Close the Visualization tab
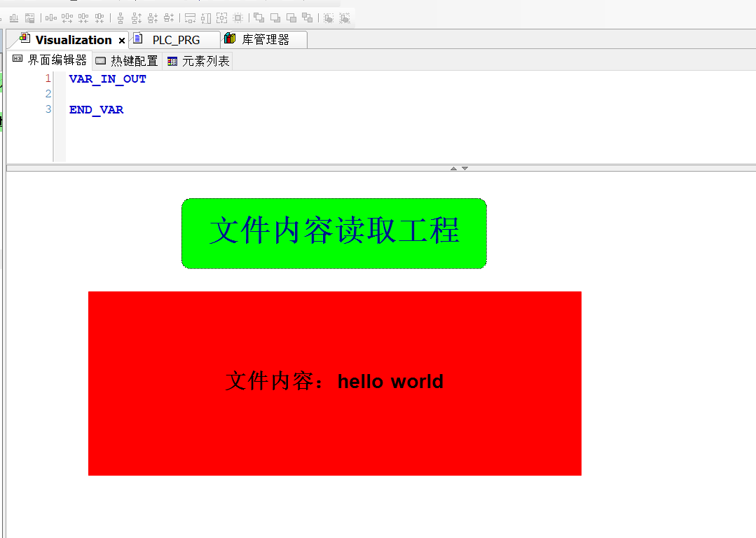Viewport: 756px width, 538px height. [121, 40]
